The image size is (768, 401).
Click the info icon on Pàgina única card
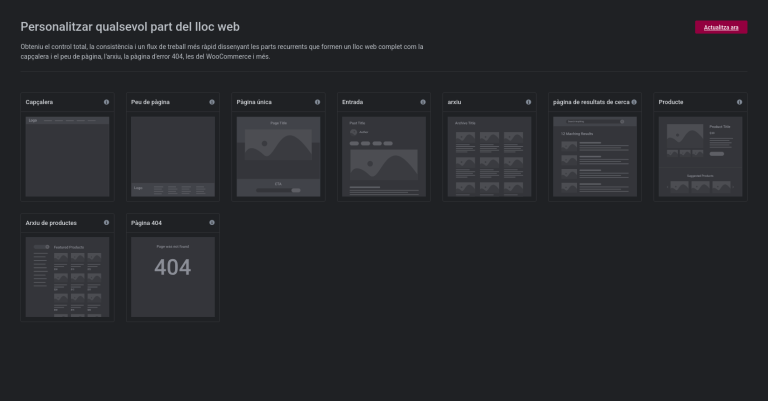click(x=317, y=102)
